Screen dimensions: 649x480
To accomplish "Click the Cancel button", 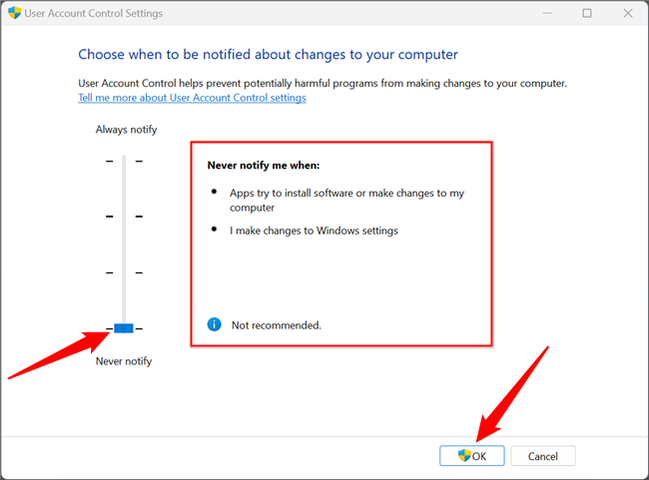I will [543, 456].
